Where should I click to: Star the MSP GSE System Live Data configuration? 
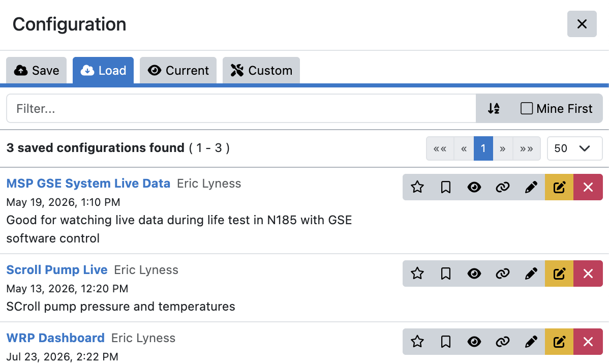417,187
